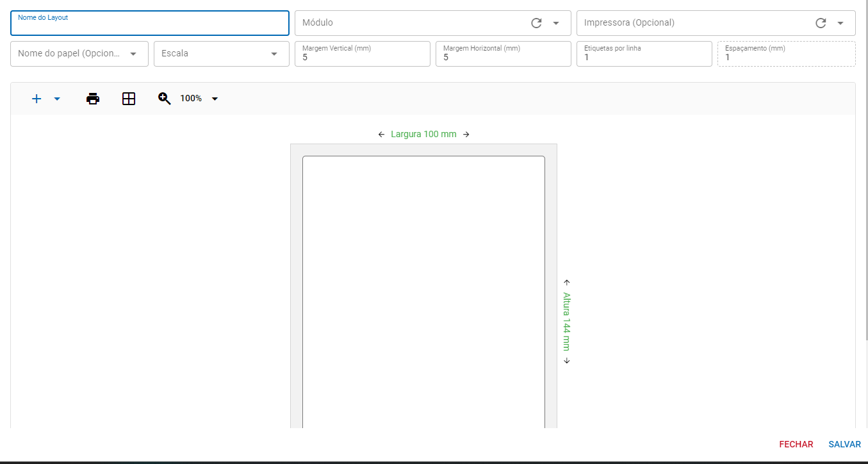Expand the Módulo dropdown arrow
Viewport: 868px width, 464px height.
tap(556, 23)
